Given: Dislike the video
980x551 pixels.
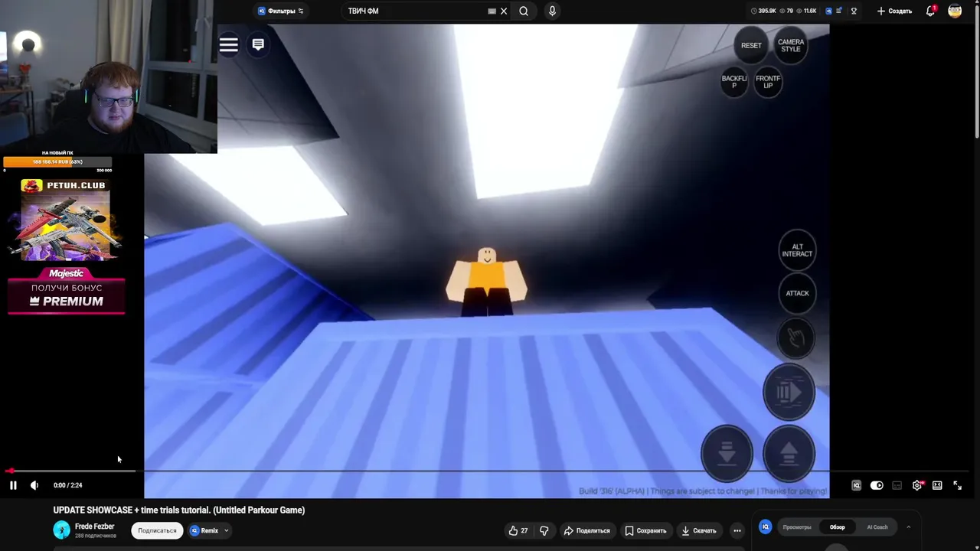Looking at the screenshot, I should [x=544, y=530].
